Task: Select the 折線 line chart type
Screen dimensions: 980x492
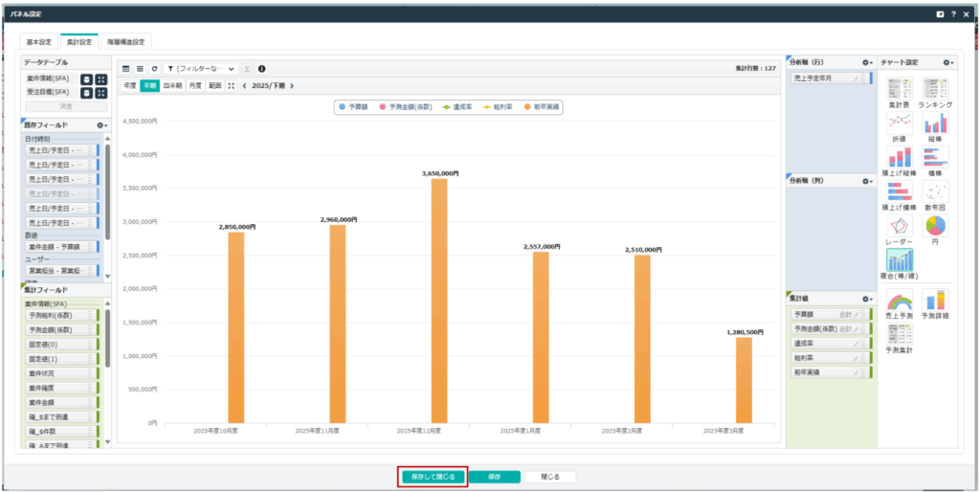Action: tap(899, 123)
